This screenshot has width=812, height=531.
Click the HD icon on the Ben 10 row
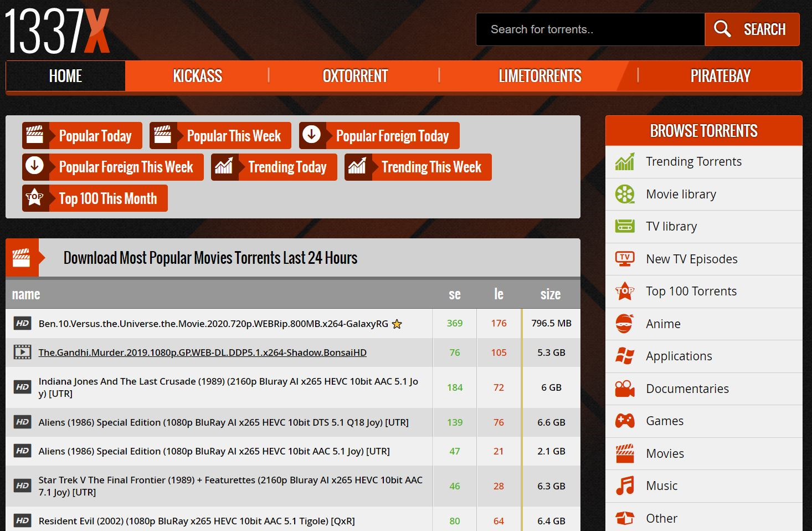(22, 323)
